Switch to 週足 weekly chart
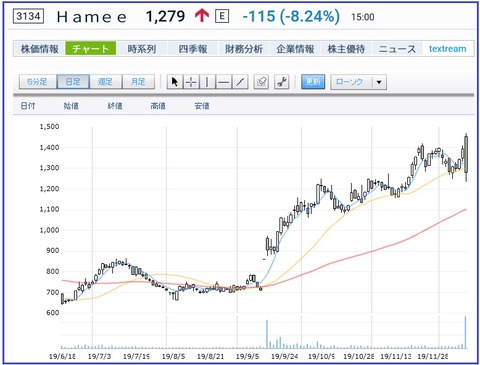Image resolution: width=480 pixels, height=365 pixels. pos(106,82)
